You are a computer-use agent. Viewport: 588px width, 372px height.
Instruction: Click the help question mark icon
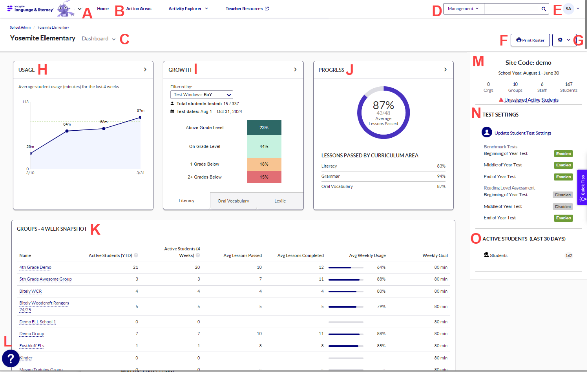click(10, 359)
